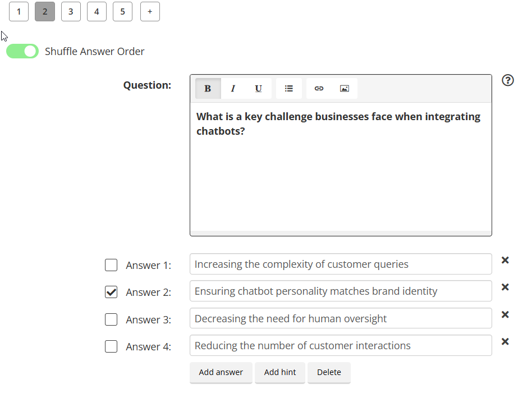Select question 2 tab
The width and height of the screenshot is (532, 393).
click(x=45, y=12)
